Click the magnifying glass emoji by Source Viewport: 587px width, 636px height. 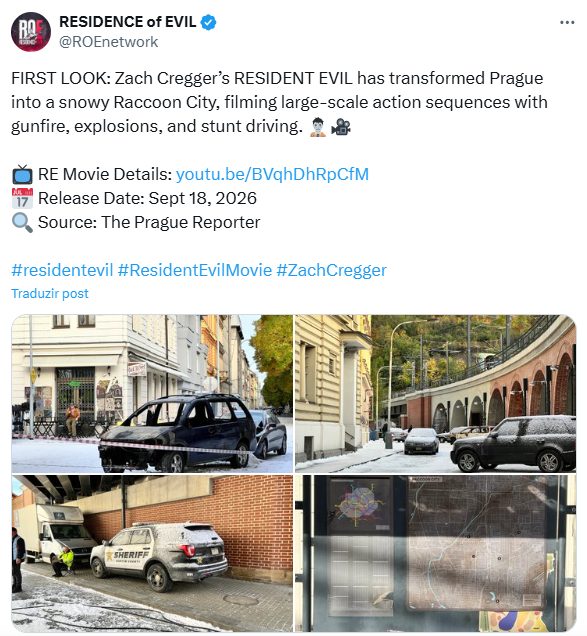tap(22, 223)
